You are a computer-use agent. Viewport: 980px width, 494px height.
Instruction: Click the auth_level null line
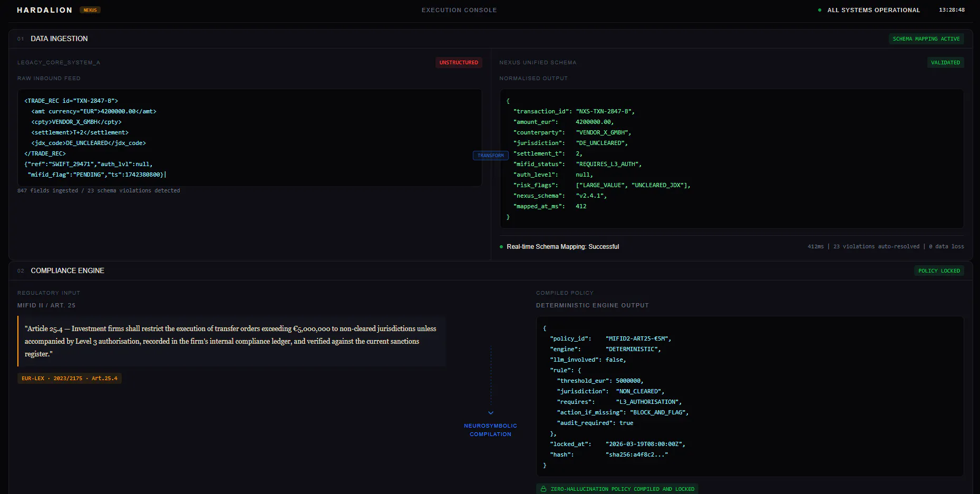pos(553,175)
